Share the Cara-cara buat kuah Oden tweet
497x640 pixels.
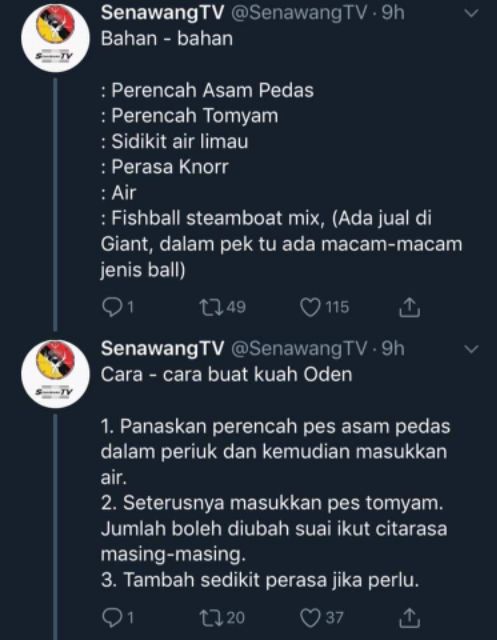409,618
